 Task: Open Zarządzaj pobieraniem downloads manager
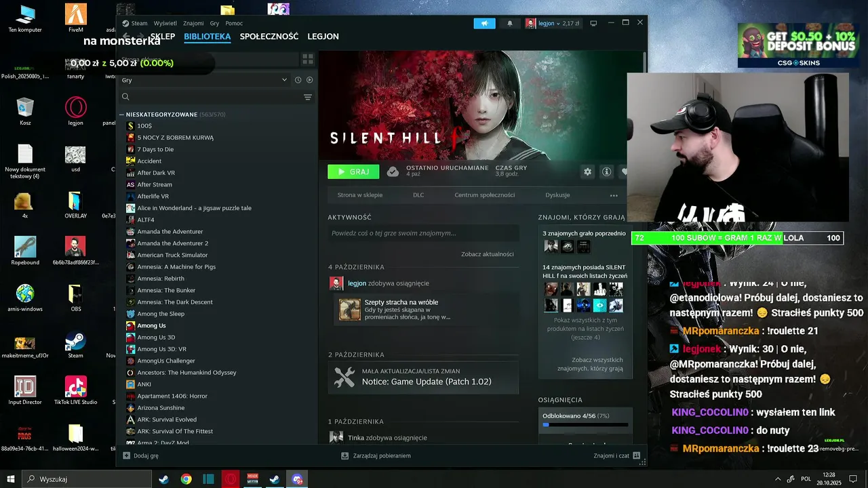point(376,456)
